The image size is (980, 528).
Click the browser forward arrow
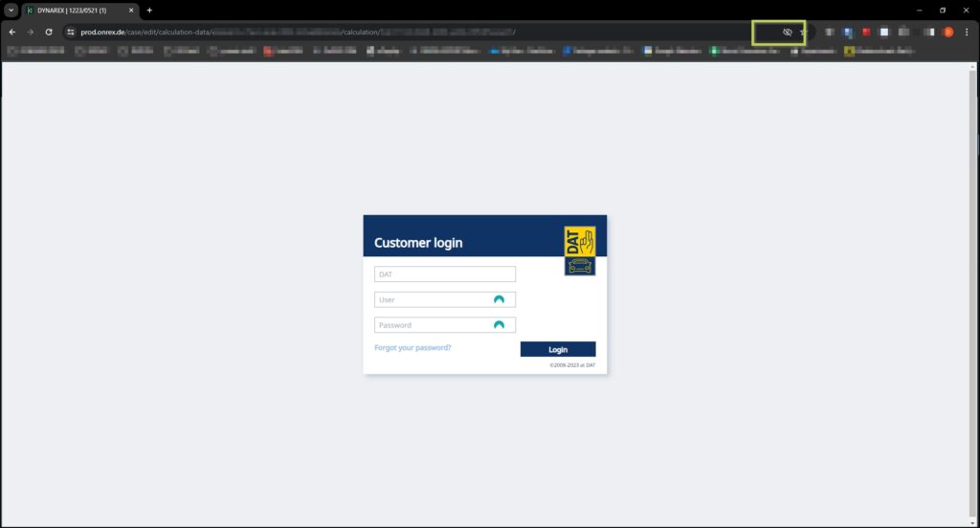pyautogui.click(x=30, y=32)
